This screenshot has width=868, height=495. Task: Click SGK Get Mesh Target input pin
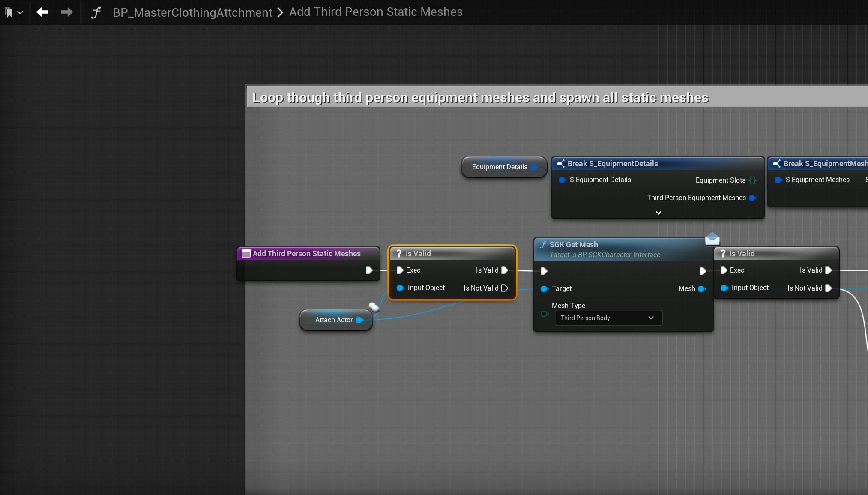[x=545, y=289]
